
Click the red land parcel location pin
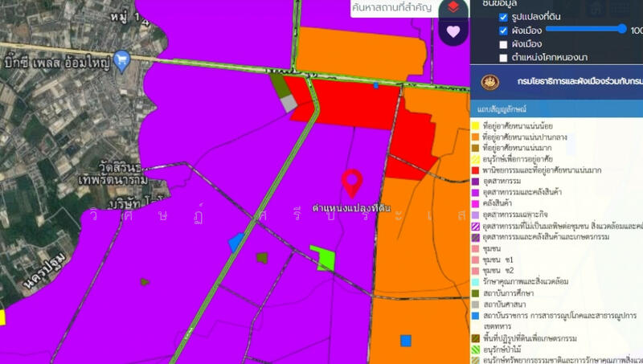(x=351, y=183)
